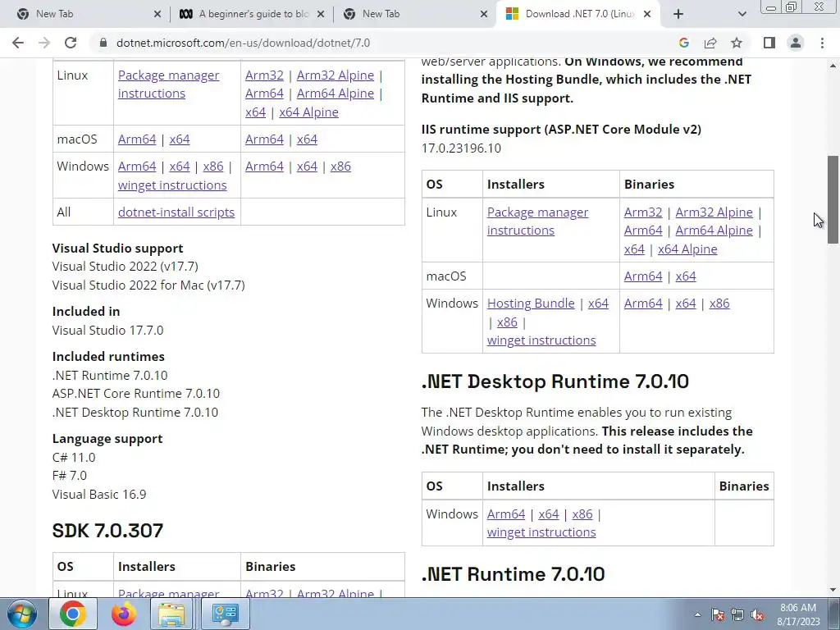Go back to the previous page
This screenshot has width=840, height=630.
coord(18,43)
